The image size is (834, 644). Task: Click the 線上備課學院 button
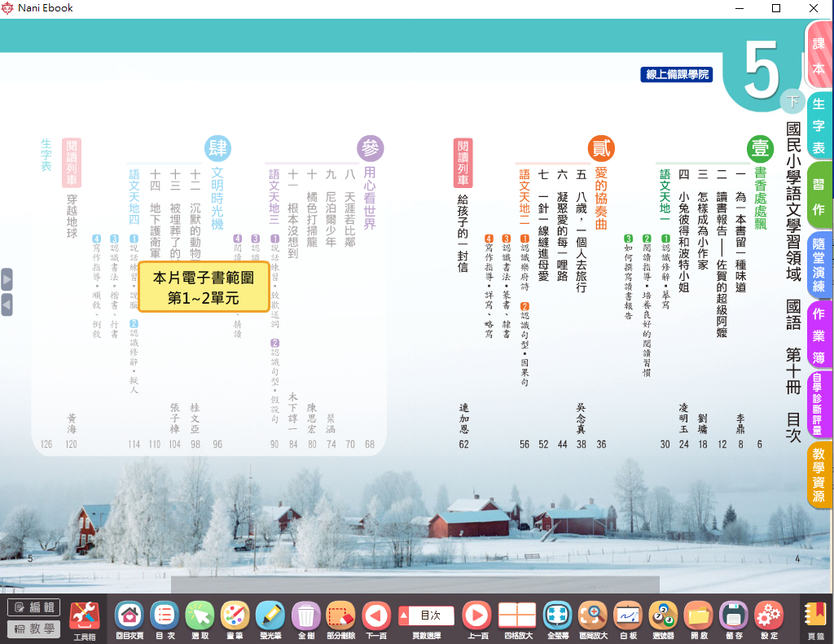(x=676, y=74)
